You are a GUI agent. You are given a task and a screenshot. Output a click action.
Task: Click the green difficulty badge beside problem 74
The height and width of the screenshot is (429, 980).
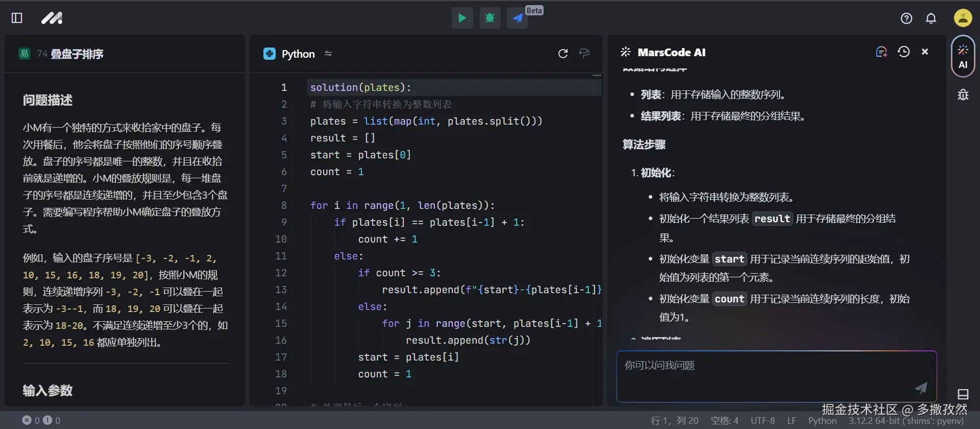24,54
